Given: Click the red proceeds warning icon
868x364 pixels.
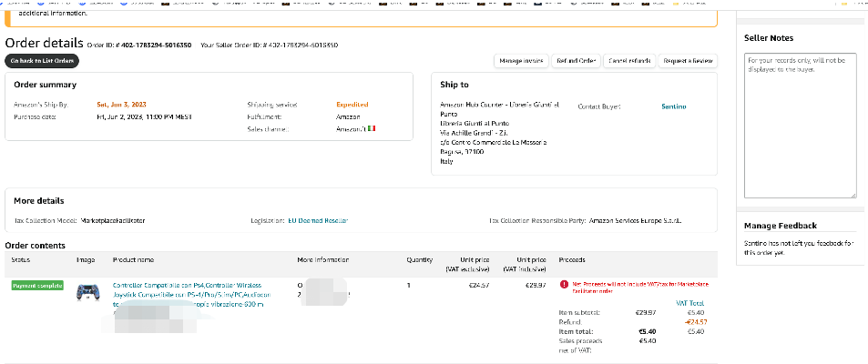Looking at the screenshot, I should (565, 284).
